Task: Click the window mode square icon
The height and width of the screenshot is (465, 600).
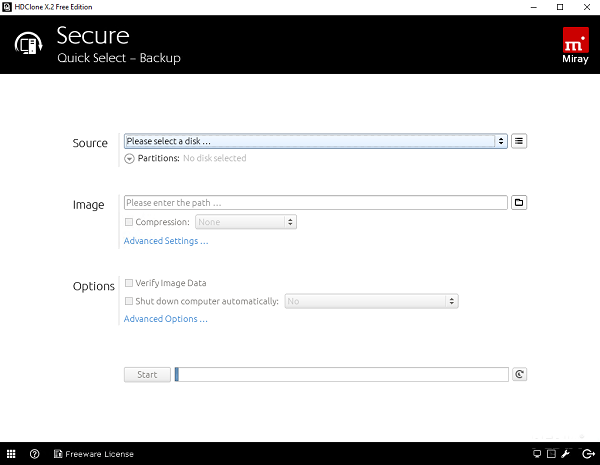Action: tap(551, 454)
